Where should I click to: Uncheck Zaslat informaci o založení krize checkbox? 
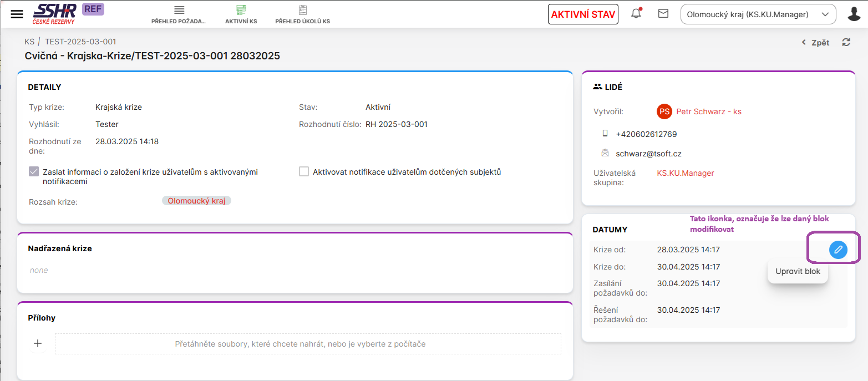click(x=34, y=172)
